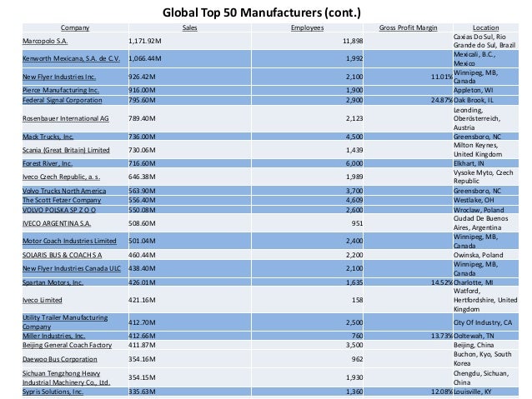Click the Company column header
The height and width of the screenshot is (399, 532).
(x=75, y=27)
